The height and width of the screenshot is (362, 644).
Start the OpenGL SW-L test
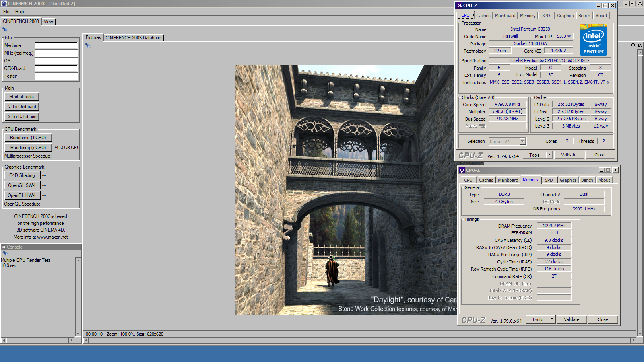point(23,185)
